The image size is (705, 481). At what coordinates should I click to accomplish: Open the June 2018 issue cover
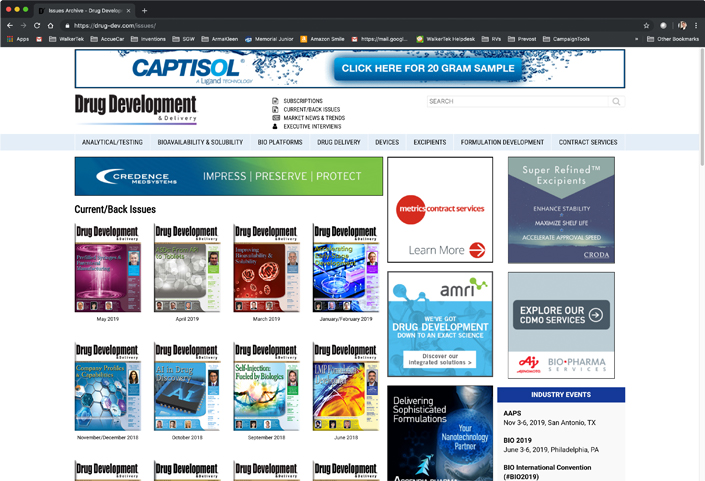coord(346,387)
